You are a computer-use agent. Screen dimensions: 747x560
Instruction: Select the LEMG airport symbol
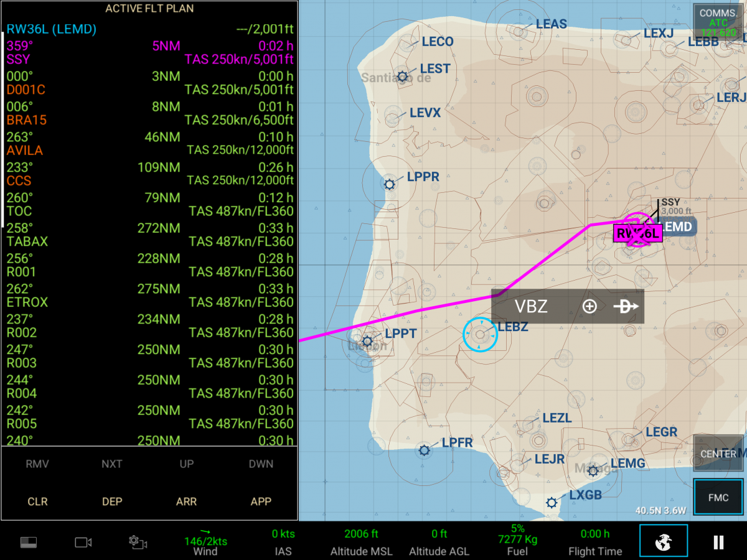click(593, 470)
